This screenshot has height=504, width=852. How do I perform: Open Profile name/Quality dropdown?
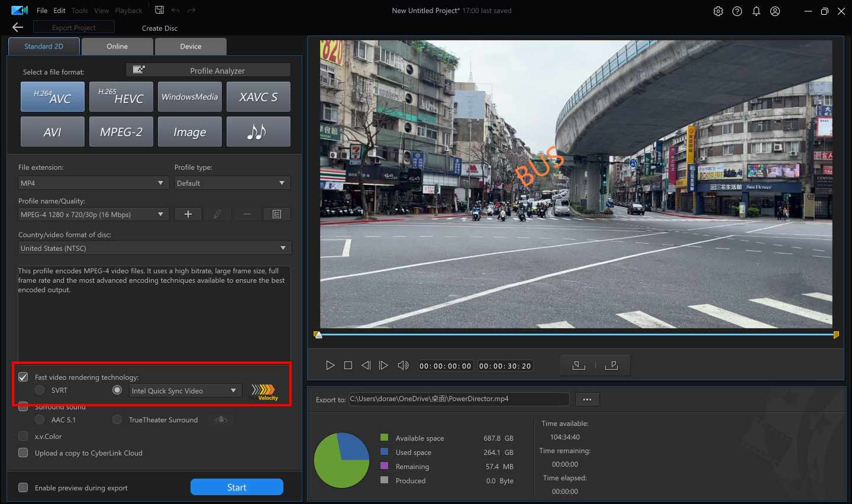(93, 214)
